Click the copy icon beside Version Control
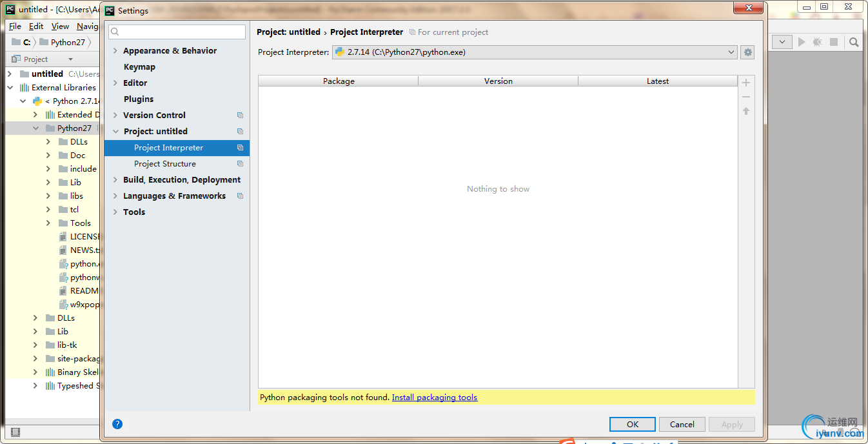868x444 pixels. tap(240, 116)
